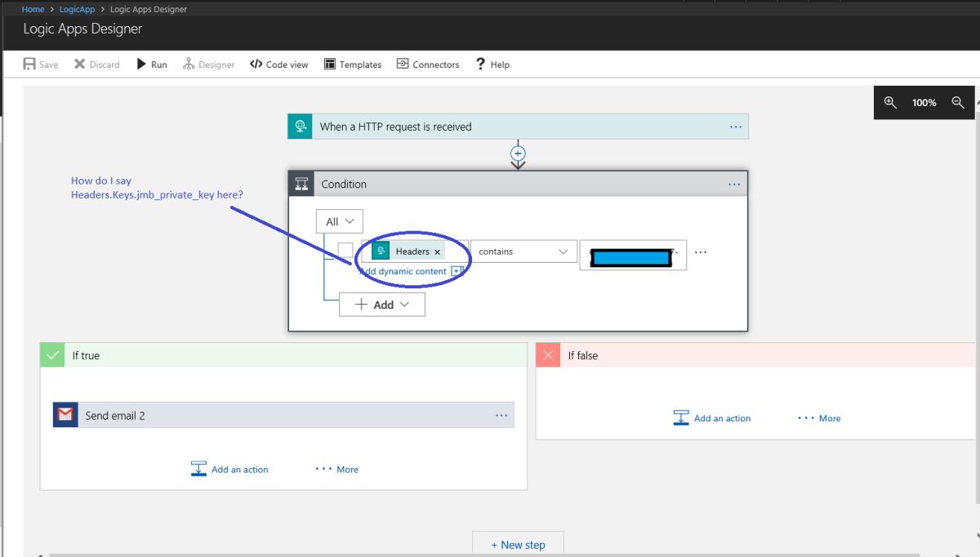
Task: Click the Gmail icon on Send email 2
Action: tap(65, 415)
